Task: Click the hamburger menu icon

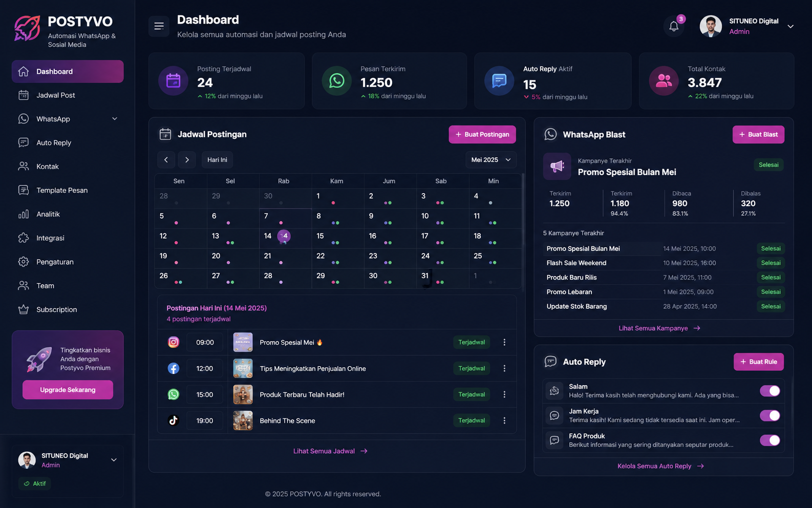Action: [159, 26]
